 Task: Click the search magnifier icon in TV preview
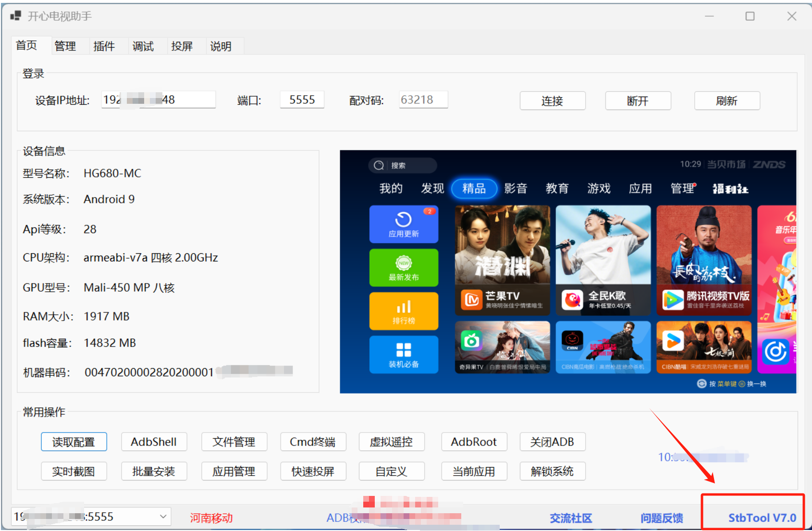click(379, 165)
